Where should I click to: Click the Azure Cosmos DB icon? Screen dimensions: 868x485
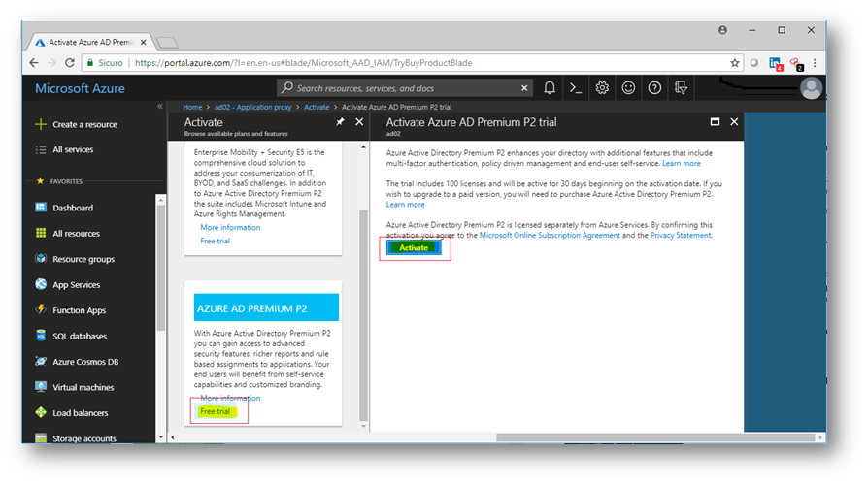(x=41, y=361)
